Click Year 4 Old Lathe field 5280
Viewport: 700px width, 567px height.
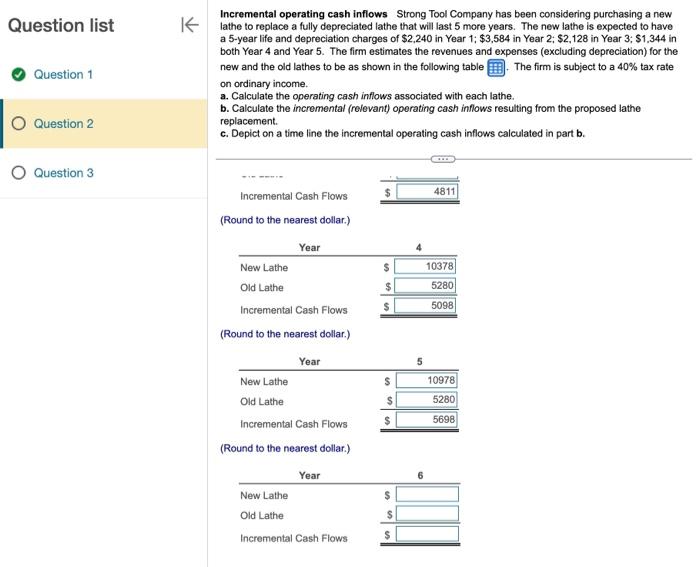coord(425,285)
